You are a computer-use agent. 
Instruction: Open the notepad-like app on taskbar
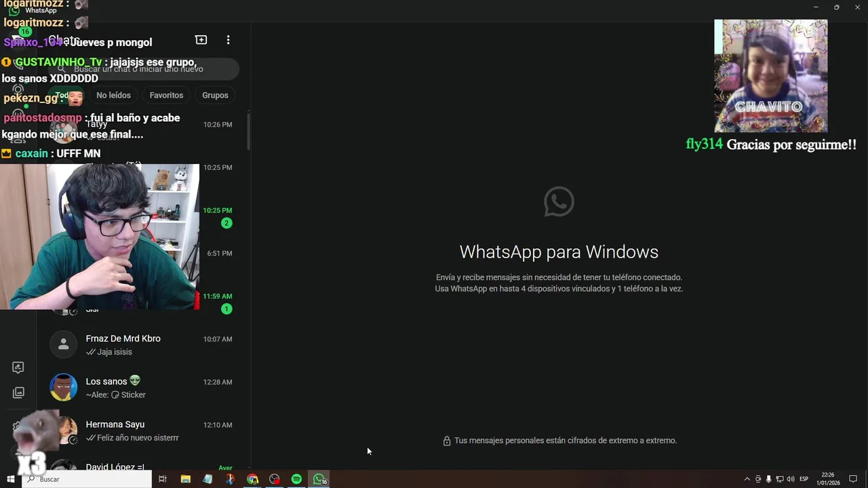point(208,479)
